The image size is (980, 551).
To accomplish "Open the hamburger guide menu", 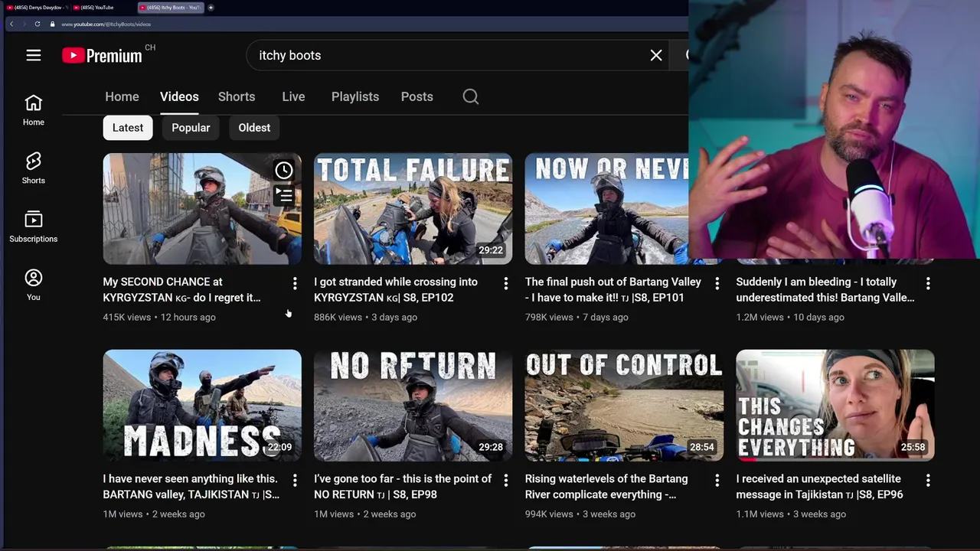I will click(34, 55).
